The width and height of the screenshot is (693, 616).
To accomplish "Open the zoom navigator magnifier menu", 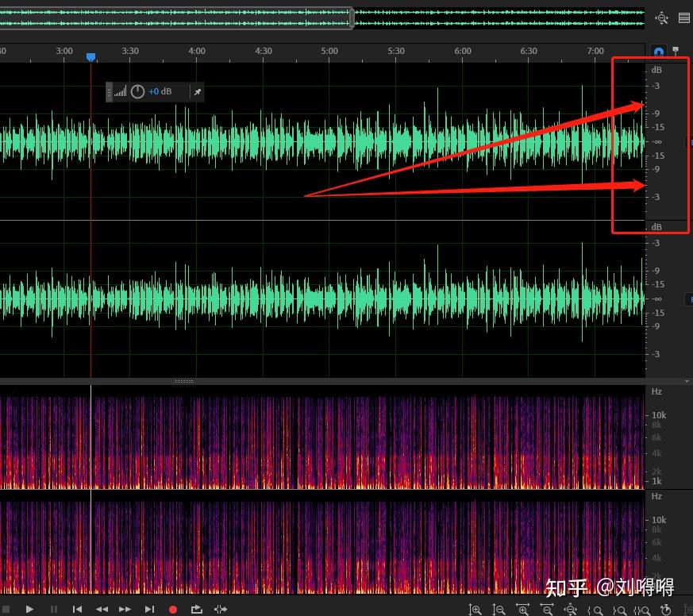I will click(x=661, y=17).
